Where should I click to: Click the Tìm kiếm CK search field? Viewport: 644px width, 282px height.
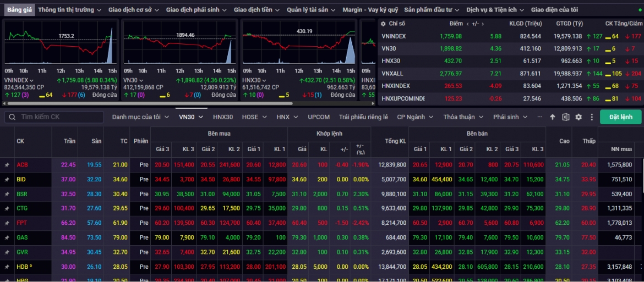point(54,117)
